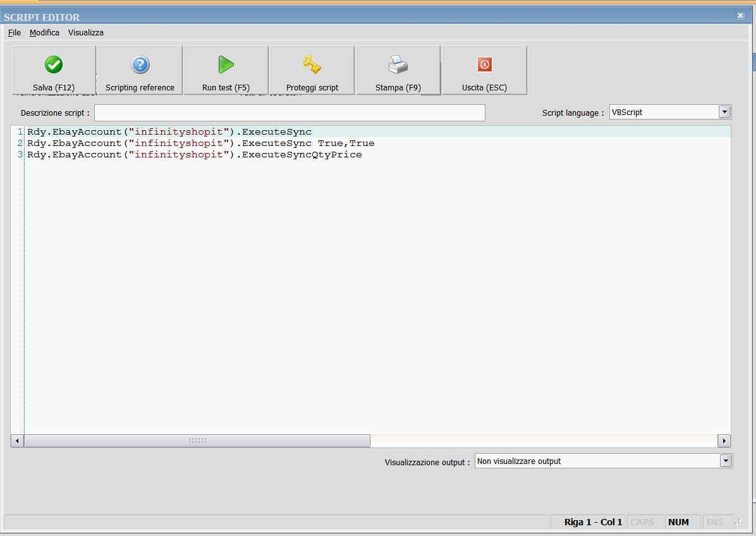Place cursor on line 2 ExecuteSync True,True
Screen dimensions: 756x536
(x=200, y=143)
